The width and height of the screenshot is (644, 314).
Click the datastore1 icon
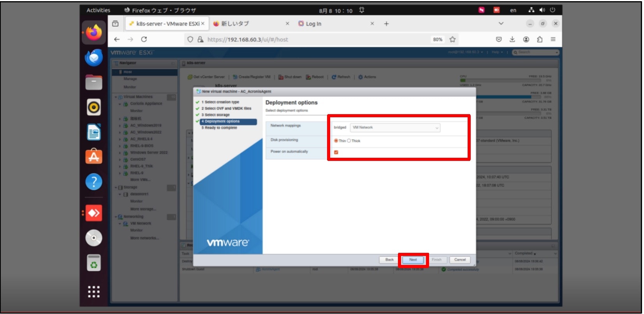pyautogui.click(x=126, y=194)
